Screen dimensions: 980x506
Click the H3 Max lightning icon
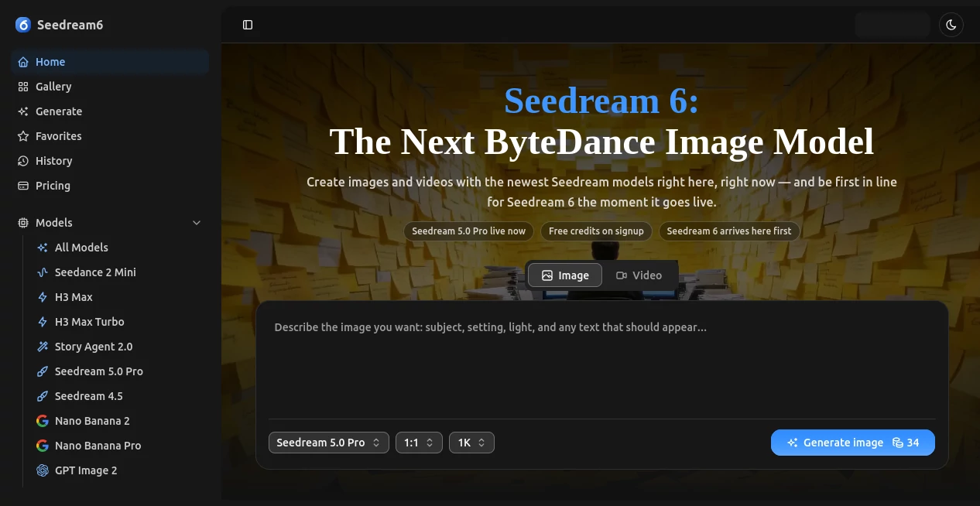tap(43, 297)
